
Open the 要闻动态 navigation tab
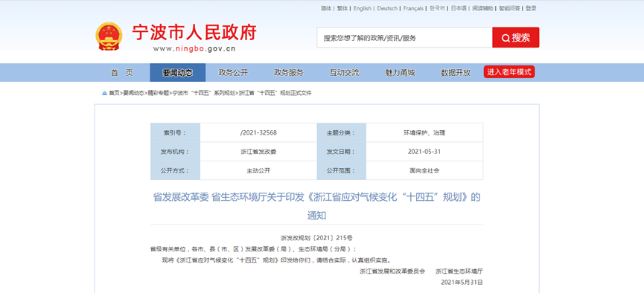177,73
